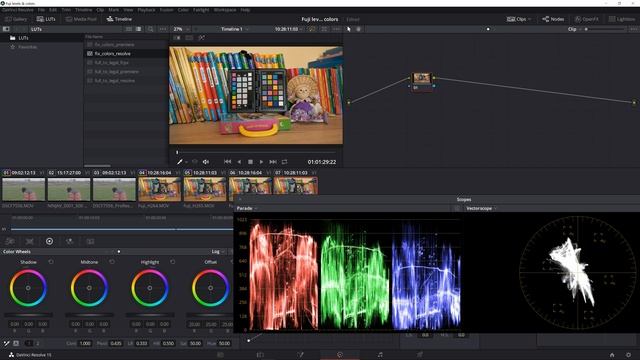Open the Playback menu

[x=146, y=10]
